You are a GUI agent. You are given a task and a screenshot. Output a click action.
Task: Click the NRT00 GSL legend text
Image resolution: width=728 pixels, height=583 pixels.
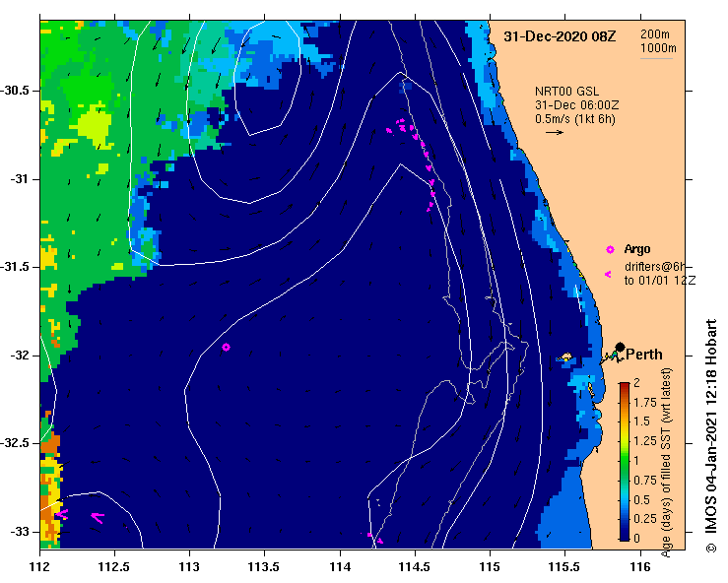tap(566, 92)
